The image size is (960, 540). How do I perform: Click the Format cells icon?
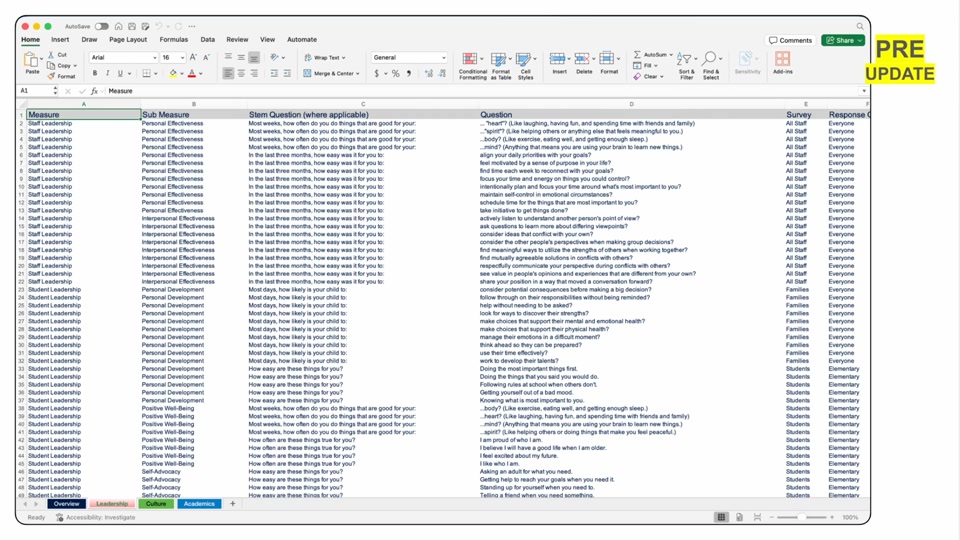[x=607, y=59]
